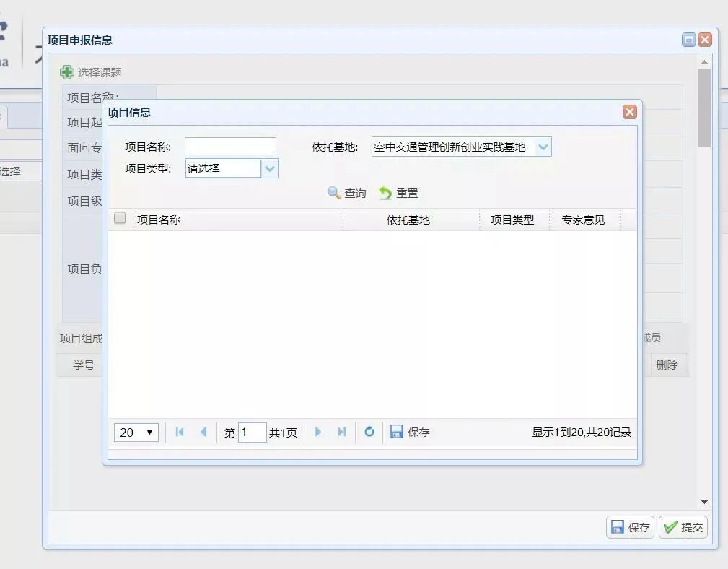
Task: Click the 保存 floppy disk icon in pager
Action: pos(396,432)
